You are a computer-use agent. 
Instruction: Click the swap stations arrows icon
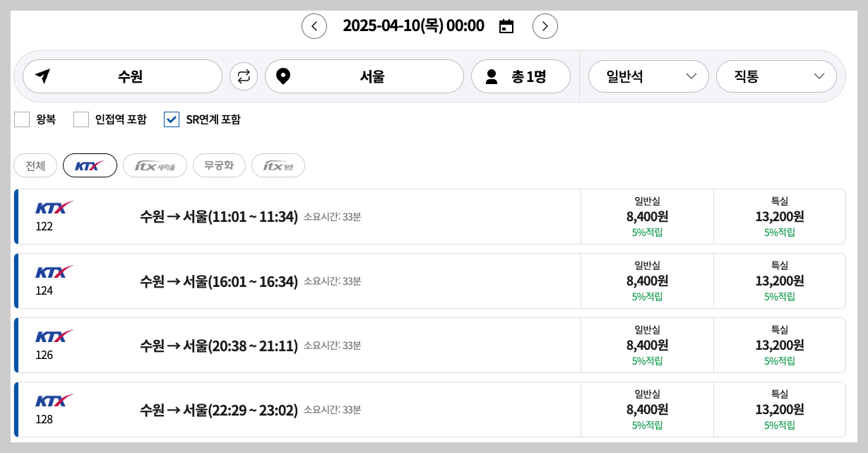(x=244, y=76)
